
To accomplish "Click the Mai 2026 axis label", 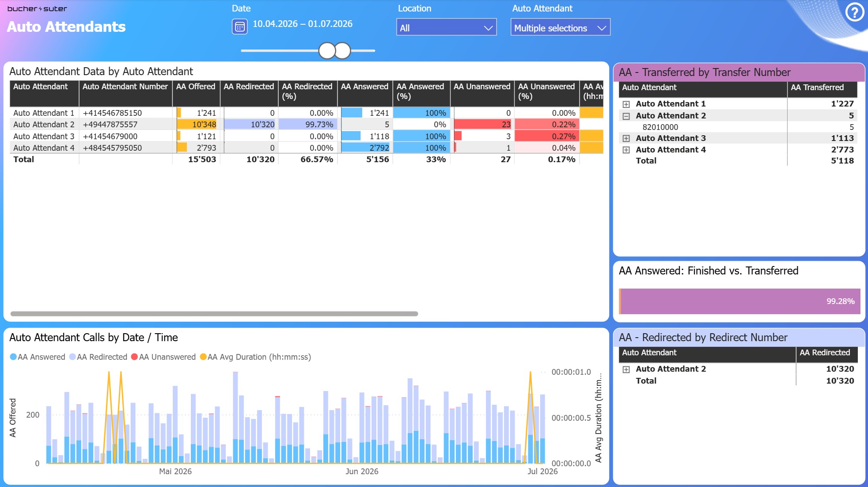I will coord(175,472).
